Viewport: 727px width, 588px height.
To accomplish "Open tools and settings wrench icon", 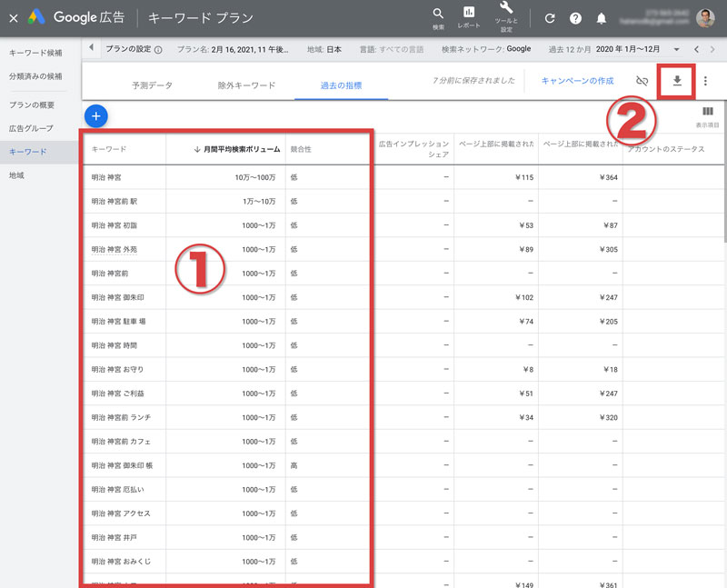I will (506, 8).
